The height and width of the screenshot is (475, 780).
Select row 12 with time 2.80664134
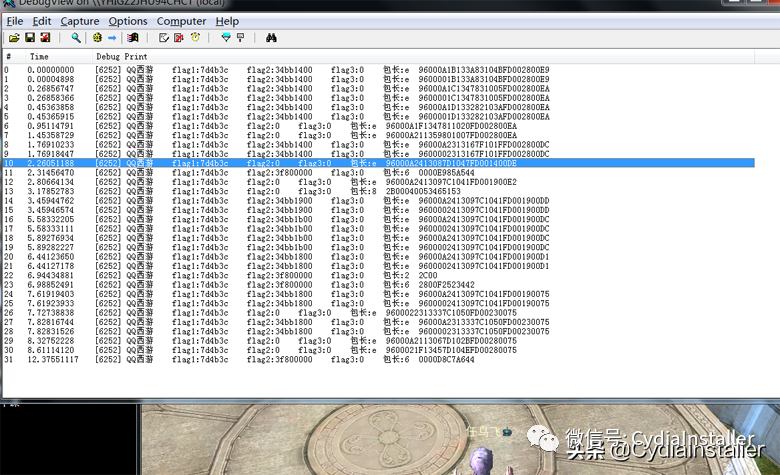pos(379,182)
